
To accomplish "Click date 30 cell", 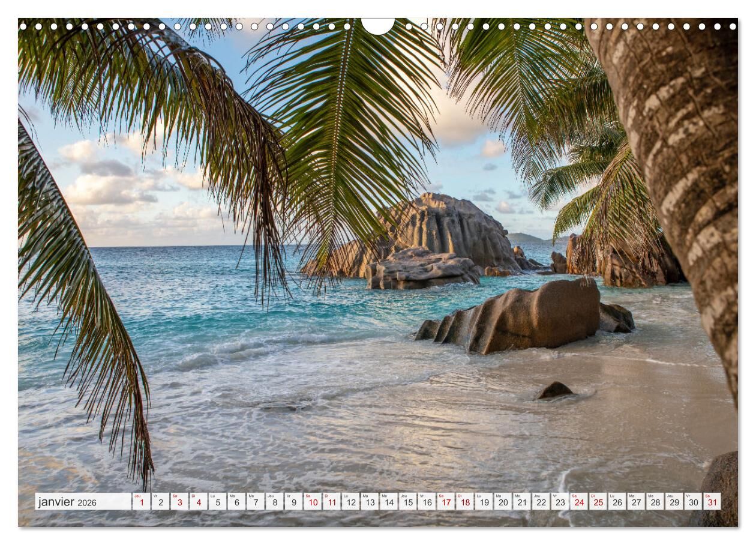I will pos(693,502).
